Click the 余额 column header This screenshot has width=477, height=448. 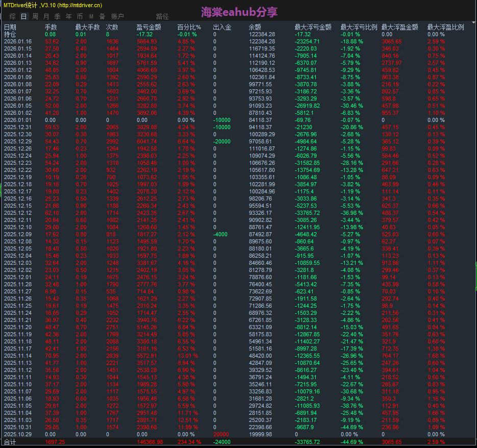pos(255,27)
